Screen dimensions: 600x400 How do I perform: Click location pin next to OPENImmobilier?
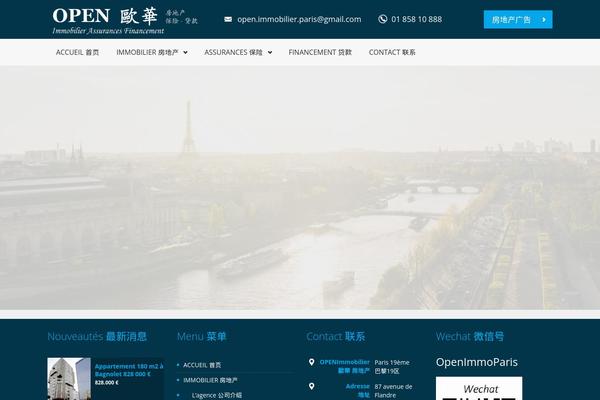(x=311, y=362)
